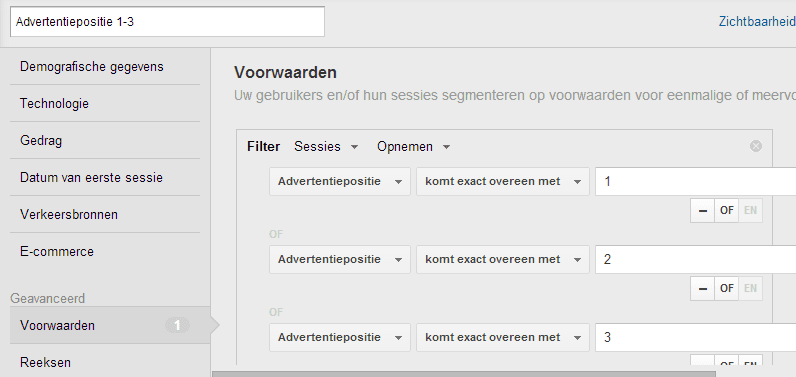The image size is (796, 377).
Task: Open 'komt exact overeen met' dropdown for value 2
Action: [x=503, y=260]
